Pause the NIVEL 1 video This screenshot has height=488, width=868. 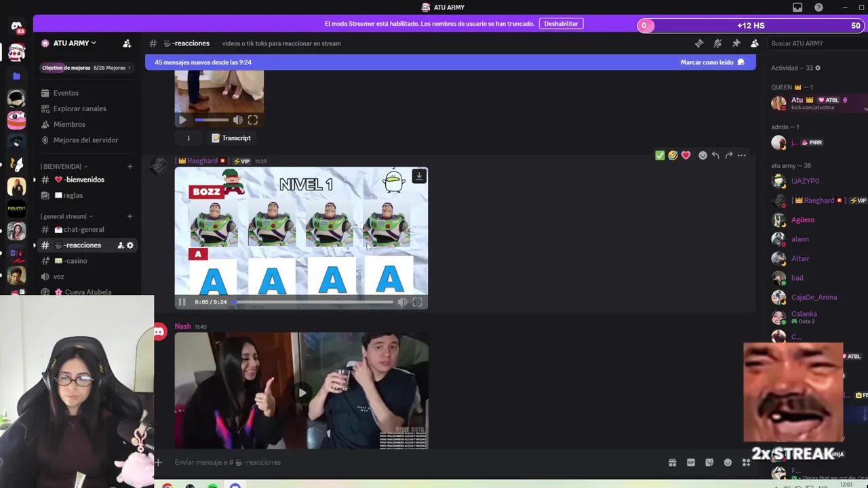tap(182, 302)
